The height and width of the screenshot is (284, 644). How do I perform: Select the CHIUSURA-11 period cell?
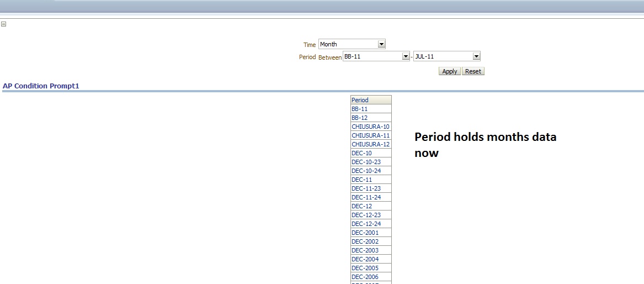[371, 135]
